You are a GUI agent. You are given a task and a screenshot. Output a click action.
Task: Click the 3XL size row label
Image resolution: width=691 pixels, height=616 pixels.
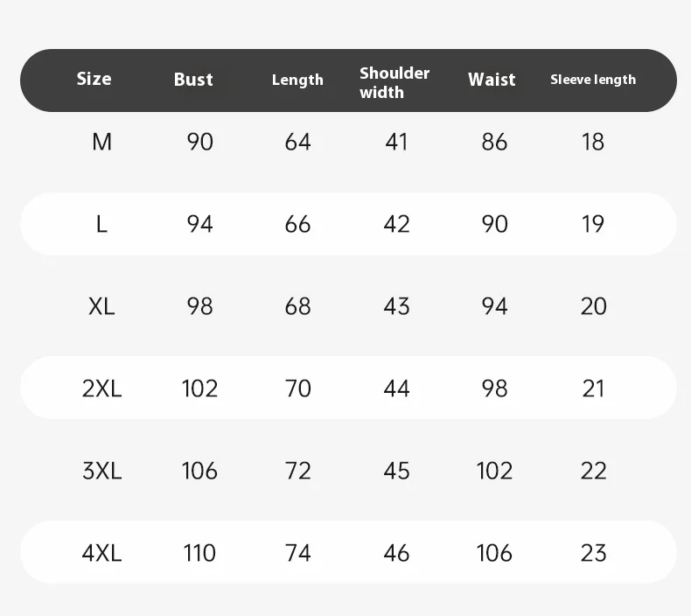pos(101,471)
